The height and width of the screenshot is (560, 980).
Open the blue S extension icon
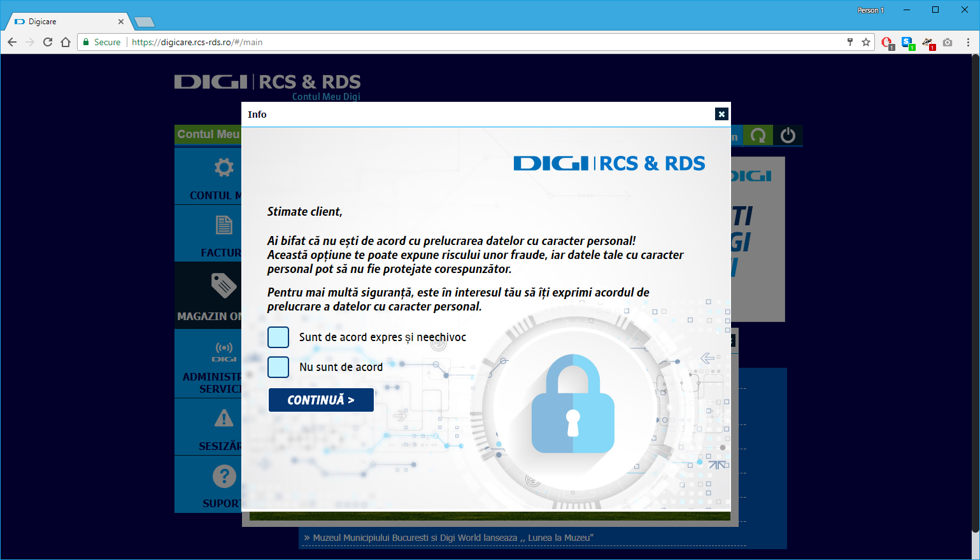point(907,43)
